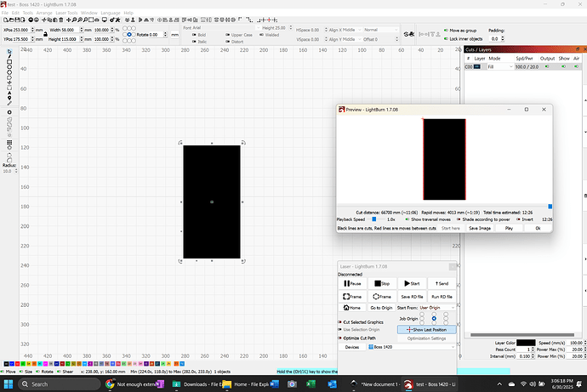
Task: Toggle Cut Selected Graphics switch
Action: [x=340, y=322]
